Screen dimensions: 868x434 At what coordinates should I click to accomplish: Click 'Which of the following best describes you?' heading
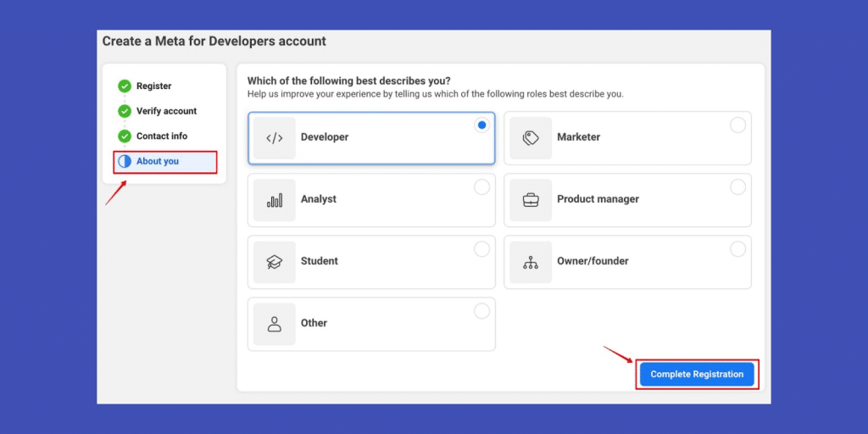[x=348, y=81]
